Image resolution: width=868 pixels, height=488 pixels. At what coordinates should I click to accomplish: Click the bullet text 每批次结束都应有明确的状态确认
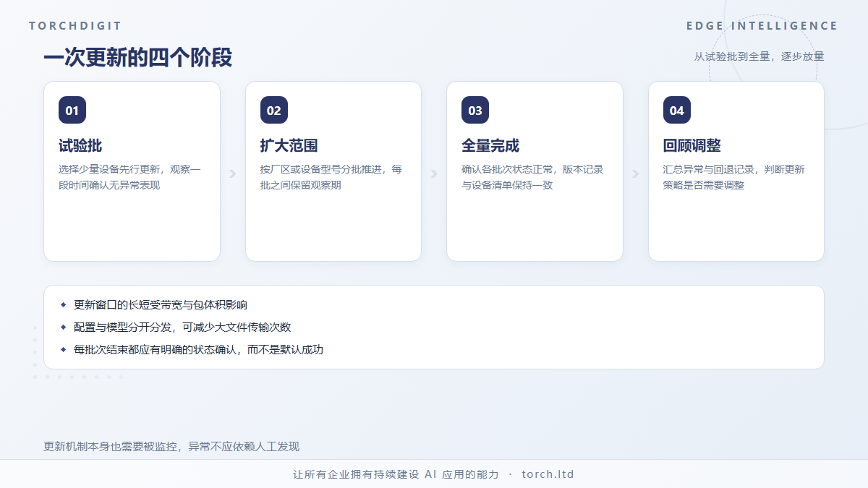(x=198, y=349)
